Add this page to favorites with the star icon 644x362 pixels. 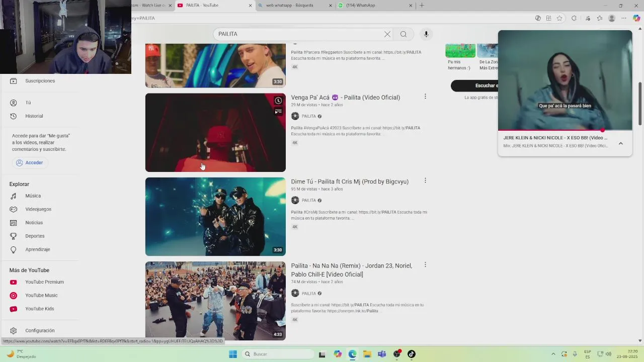(x=559, y=18)
